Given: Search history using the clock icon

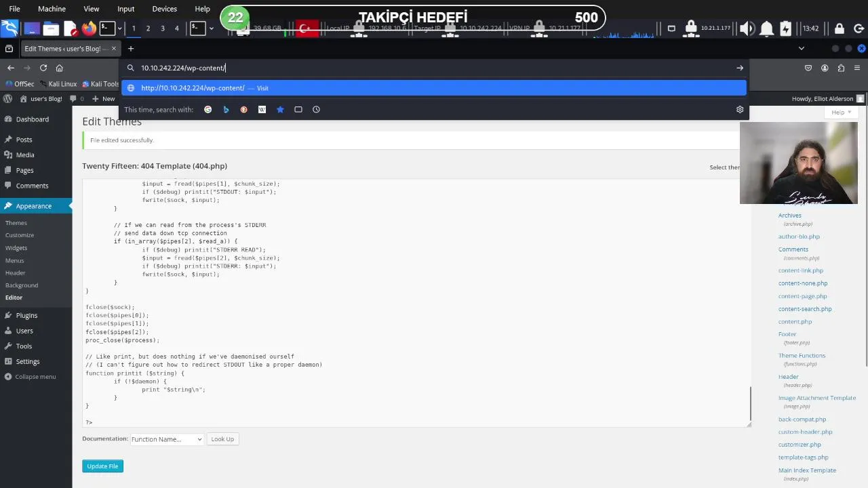Looking at the screenshot, I should point(316,109).
